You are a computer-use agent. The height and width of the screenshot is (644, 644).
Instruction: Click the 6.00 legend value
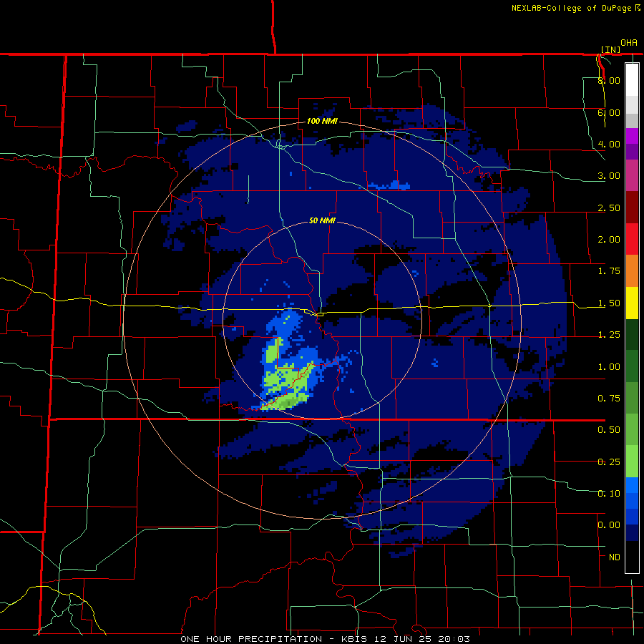(x=609, y=112)
